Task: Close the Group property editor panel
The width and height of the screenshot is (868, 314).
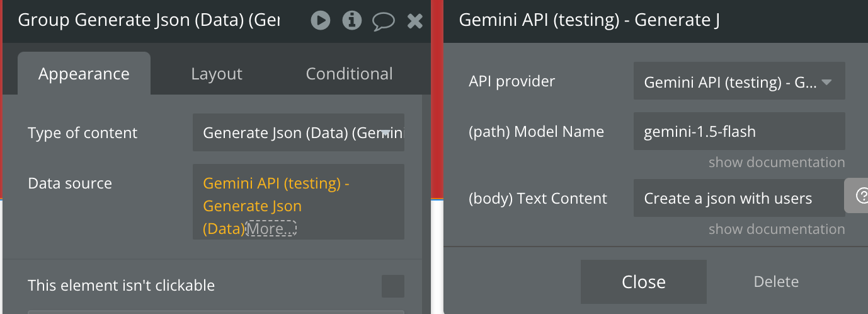Action: tap(415, 21)
